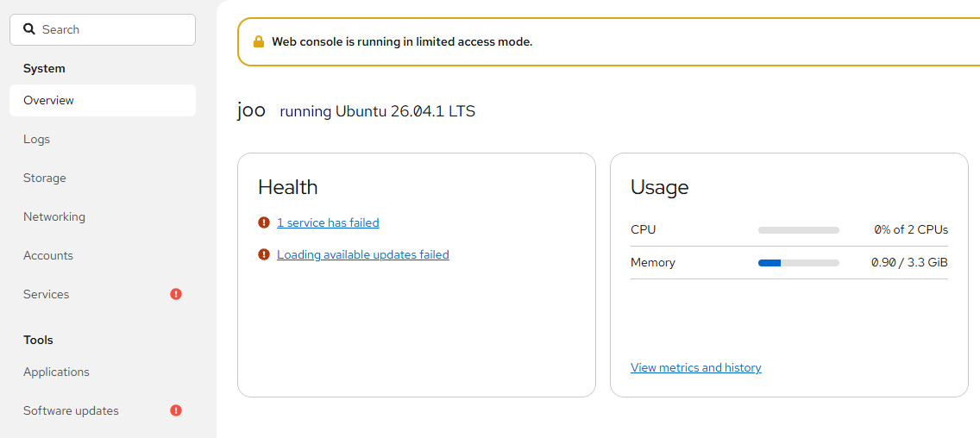Image resolution: width=980 pixels, height=438 pixels.
Task: Open the Overview page in sidebar
Action: tap(103, 100)
